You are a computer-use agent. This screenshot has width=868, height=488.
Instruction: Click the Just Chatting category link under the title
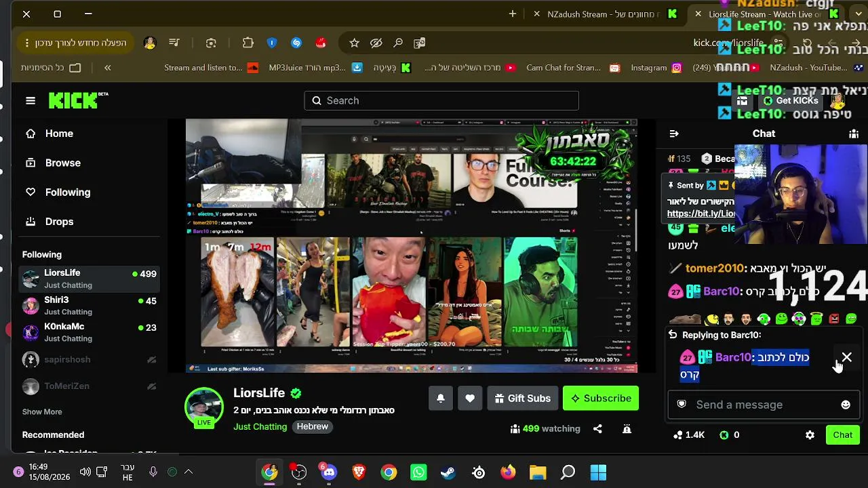pos(260,426)
